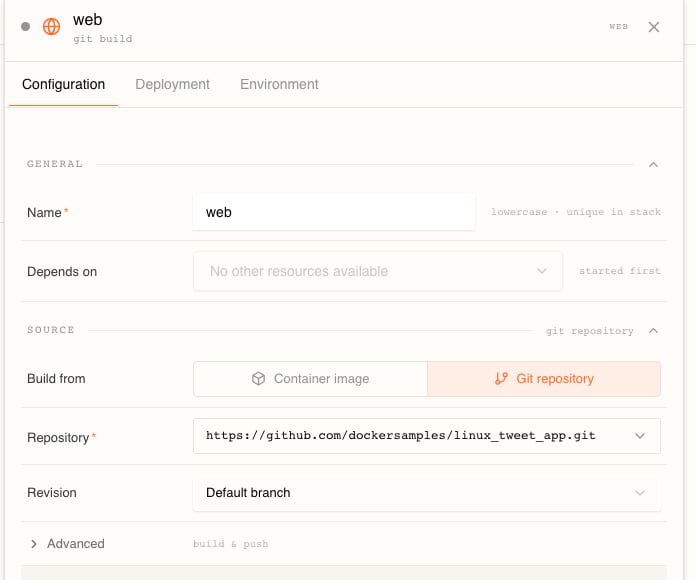The image size is (696, 580).
Task: Select Container image build source
Action: pos(310,379)
